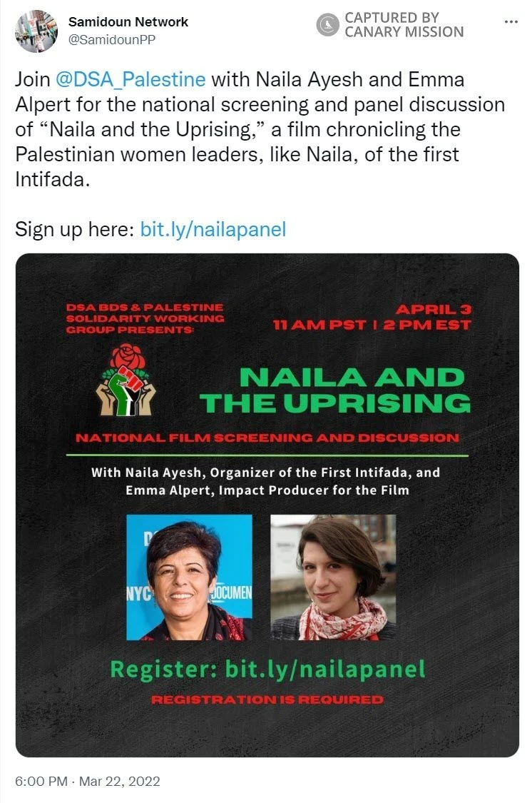Click the "NAILA AND THE UPRISING" flyer title
532x803 pixels.
pos(334,390)
